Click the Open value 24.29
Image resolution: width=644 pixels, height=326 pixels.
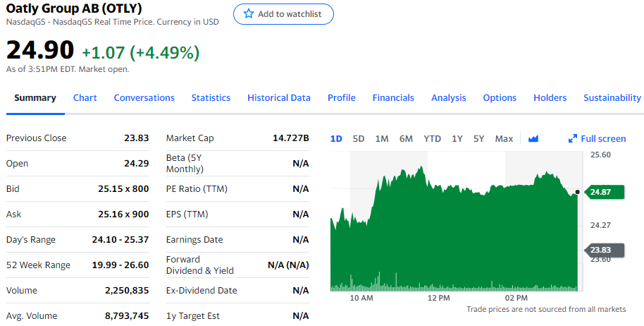coord(137,164)
